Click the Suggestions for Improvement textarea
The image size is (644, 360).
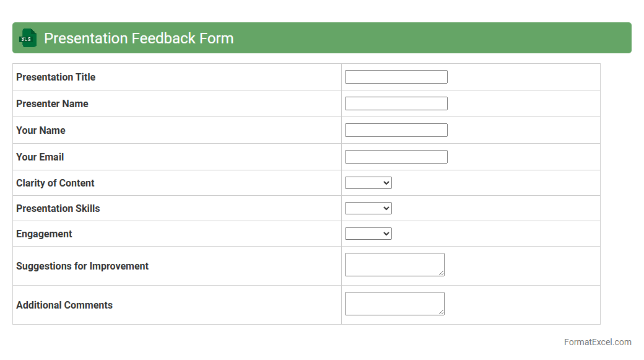point(394,265)
